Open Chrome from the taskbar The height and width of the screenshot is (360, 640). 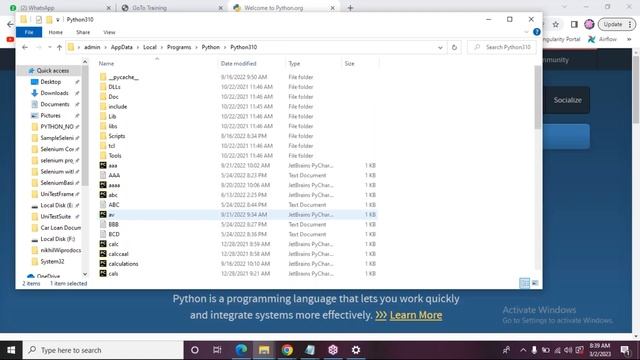pos(287,350)
